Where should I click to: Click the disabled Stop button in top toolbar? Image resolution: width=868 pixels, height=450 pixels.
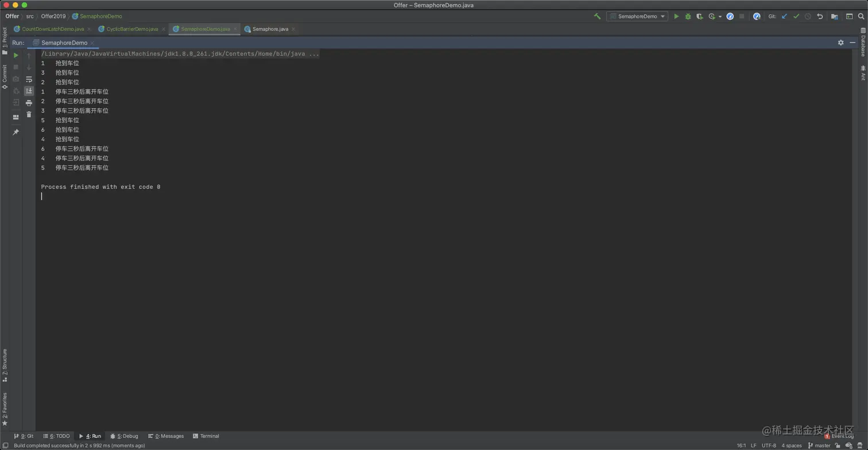pyautogui.click(x=742, y=16)
